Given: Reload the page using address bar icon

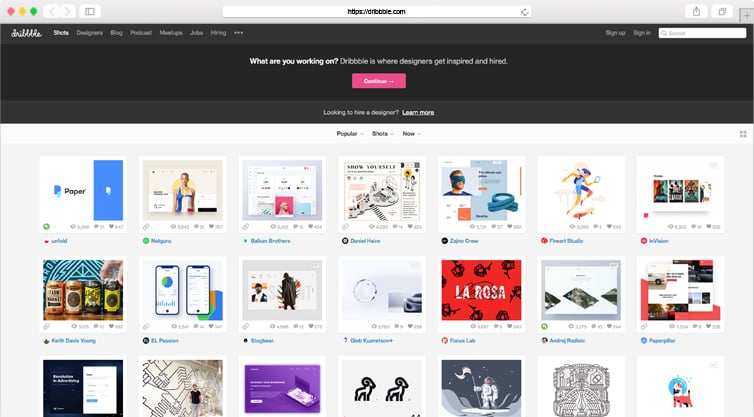Looking at the screenshot, I should (x=524, y=11).
